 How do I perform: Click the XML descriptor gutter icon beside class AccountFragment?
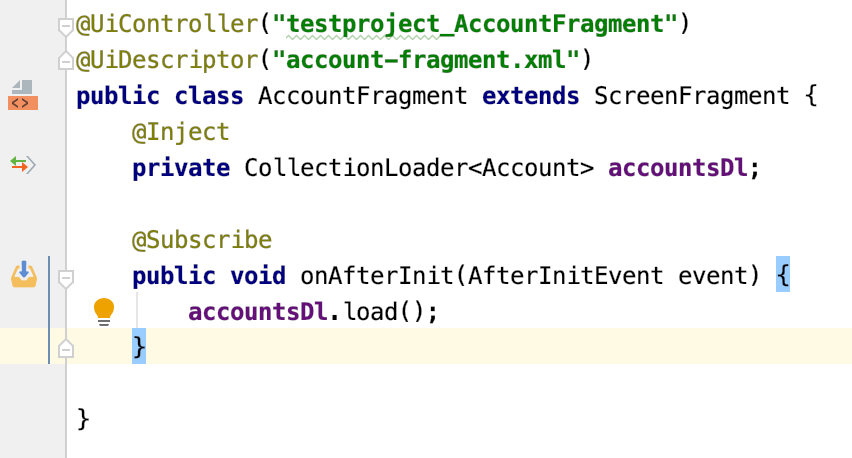(22, 95)
